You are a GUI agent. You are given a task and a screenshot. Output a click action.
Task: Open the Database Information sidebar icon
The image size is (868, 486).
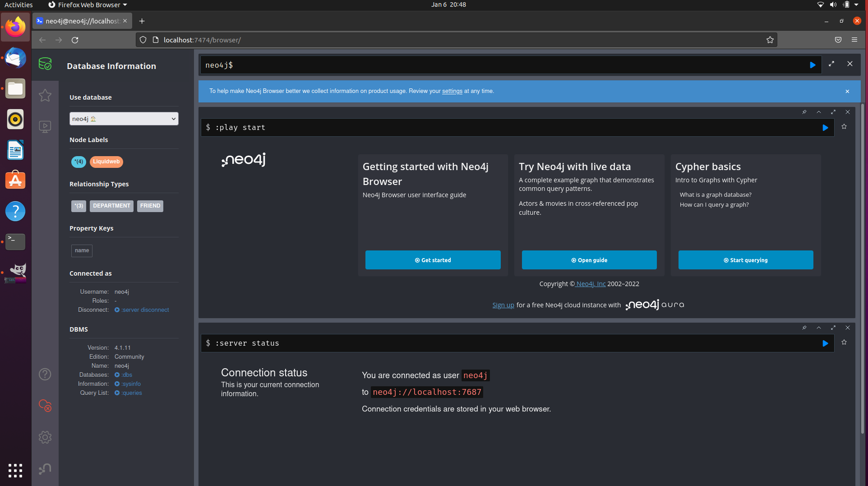click(45, 64)
